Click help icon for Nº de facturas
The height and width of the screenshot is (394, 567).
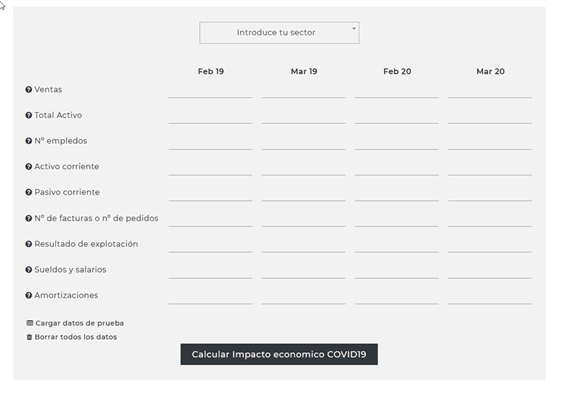tap(29, 218)
